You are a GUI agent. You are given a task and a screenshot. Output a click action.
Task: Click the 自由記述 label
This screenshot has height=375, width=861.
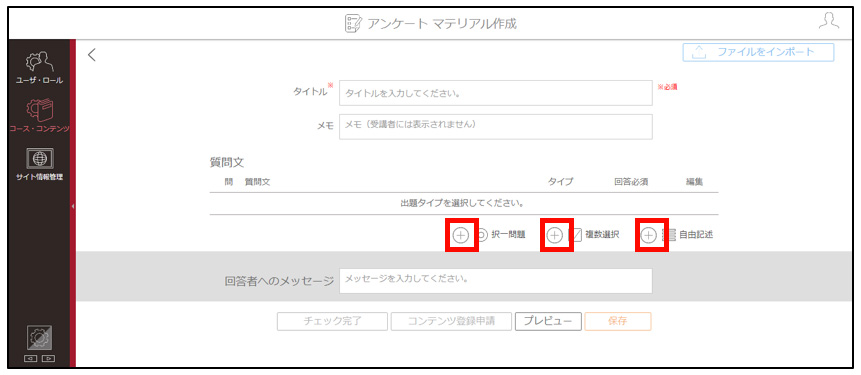pos(696,235)
